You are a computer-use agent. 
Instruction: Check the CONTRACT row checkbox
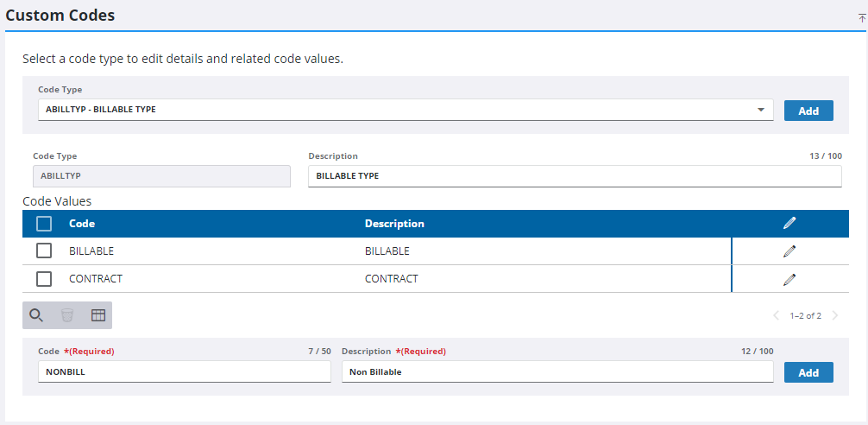44,279
